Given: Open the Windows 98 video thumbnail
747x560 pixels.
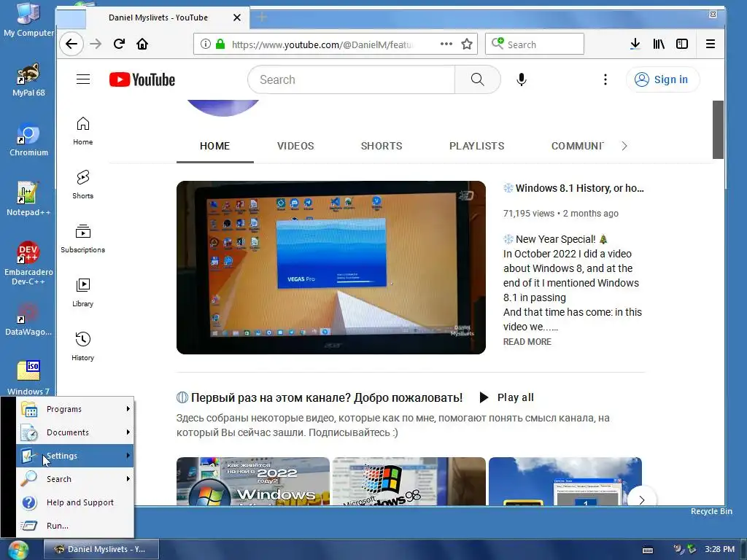Looking at the screenshot, I should [409, 481].
